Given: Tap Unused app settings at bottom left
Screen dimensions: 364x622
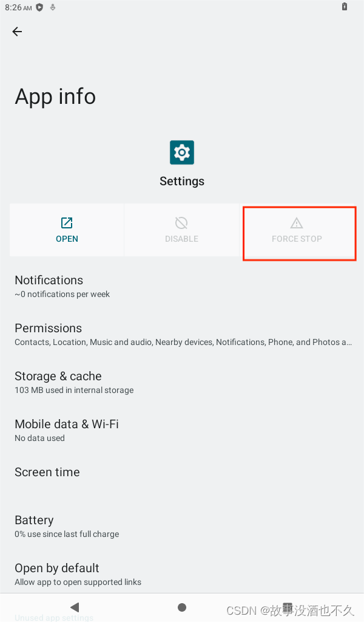Looking at the screenshot, I should [53, 617].
